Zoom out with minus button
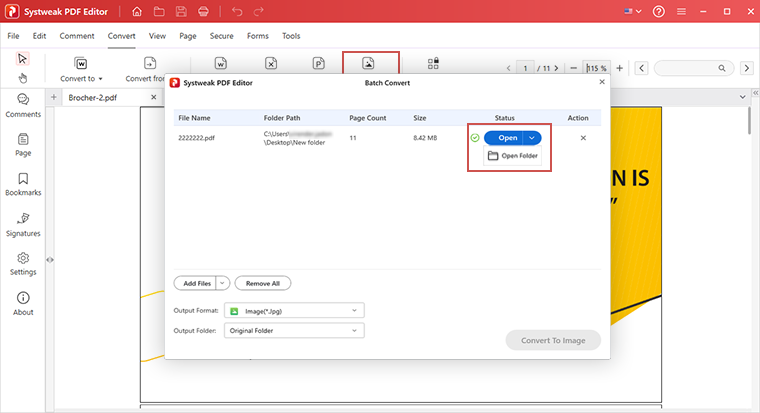Image resolution: width=760 pixels, height=413 pixels. tap(574, 68)
